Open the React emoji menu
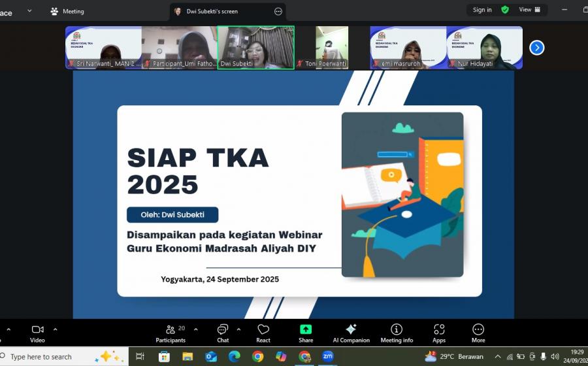The width and height of the screenshot is (588, 366). point(263,333)
